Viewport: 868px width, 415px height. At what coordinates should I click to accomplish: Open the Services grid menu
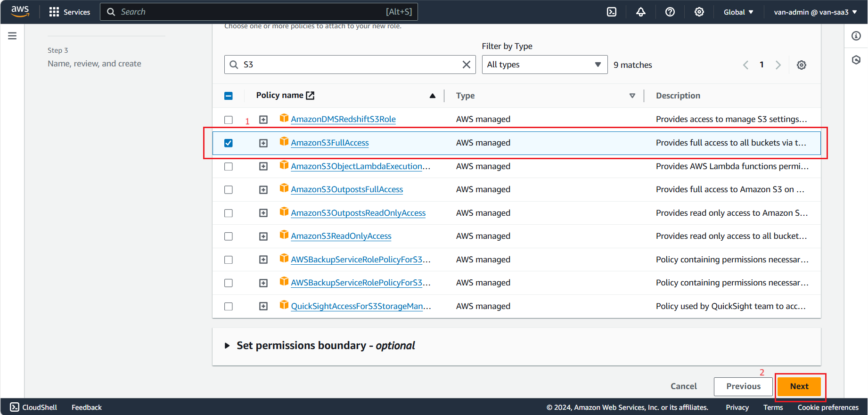[x=69, y=12]
